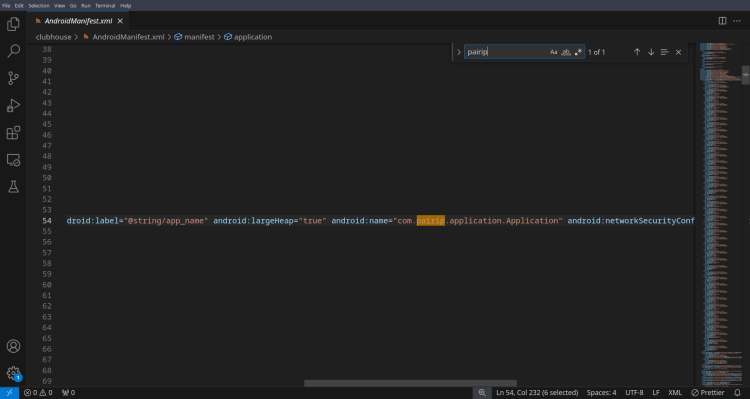The width and height of the screenshot is (750, 399).
Task: Click application in the breadcrumb
Action: [253, 37]
